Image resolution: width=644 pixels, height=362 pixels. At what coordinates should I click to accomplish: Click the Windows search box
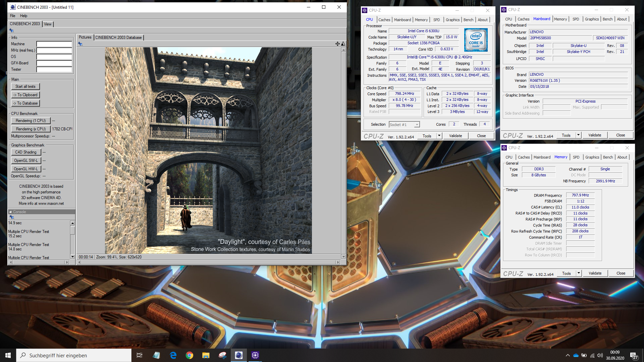click(x=74, y=355)
